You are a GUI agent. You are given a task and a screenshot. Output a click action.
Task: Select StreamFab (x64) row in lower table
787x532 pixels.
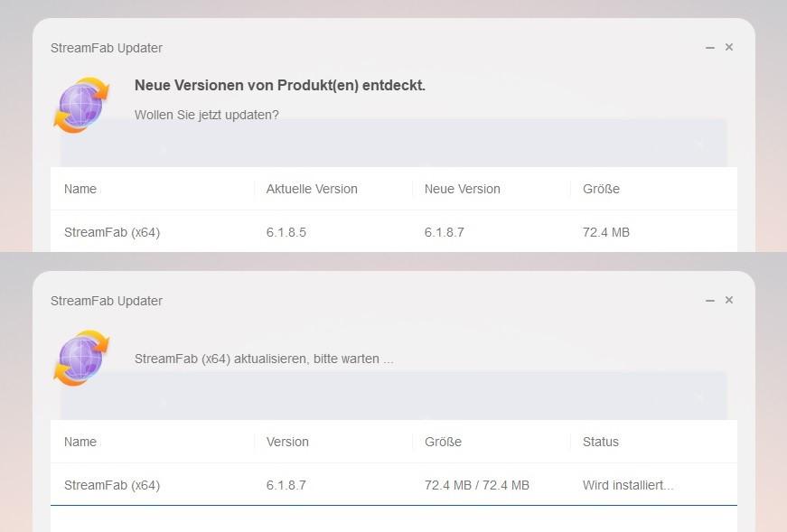click(394, 485)
